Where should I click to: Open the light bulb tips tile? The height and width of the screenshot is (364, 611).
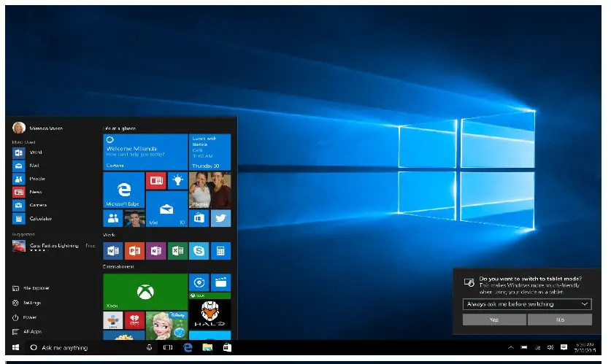point(177,181)
